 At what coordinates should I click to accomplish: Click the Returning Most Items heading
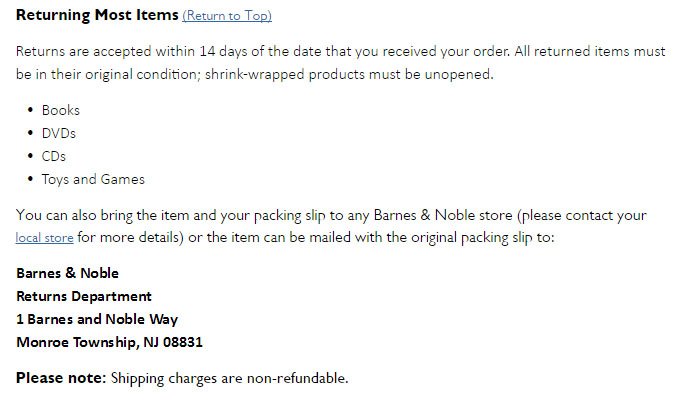97,15
